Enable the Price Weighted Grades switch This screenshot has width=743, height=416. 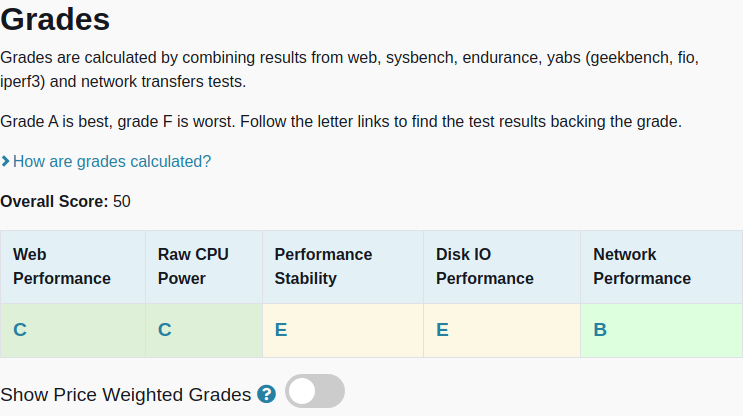coord(315,392)
